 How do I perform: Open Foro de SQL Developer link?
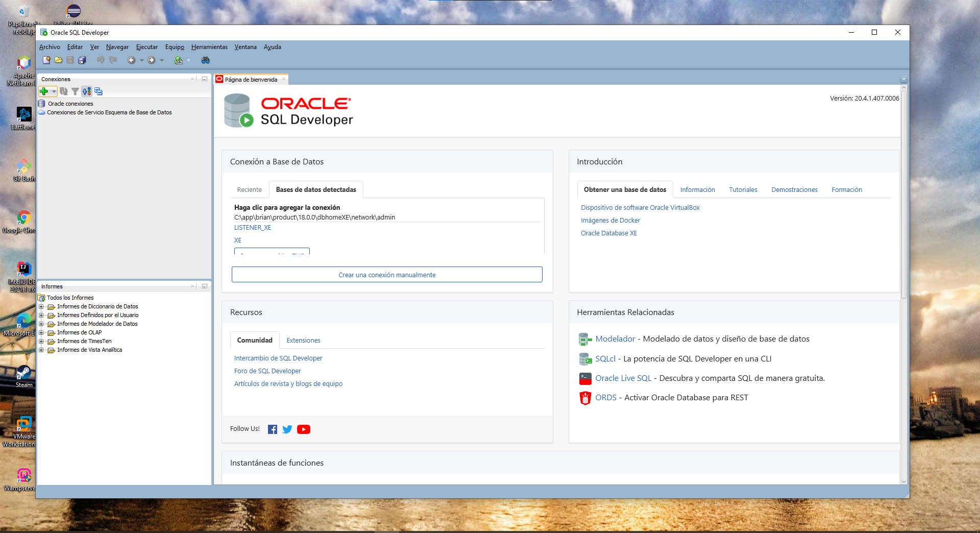point(267,371)
